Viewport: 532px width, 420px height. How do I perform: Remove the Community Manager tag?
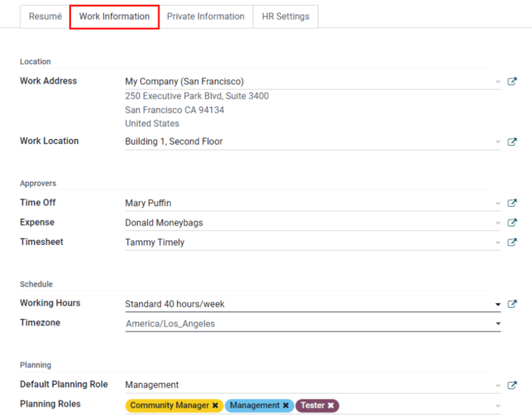pos(215,405)
